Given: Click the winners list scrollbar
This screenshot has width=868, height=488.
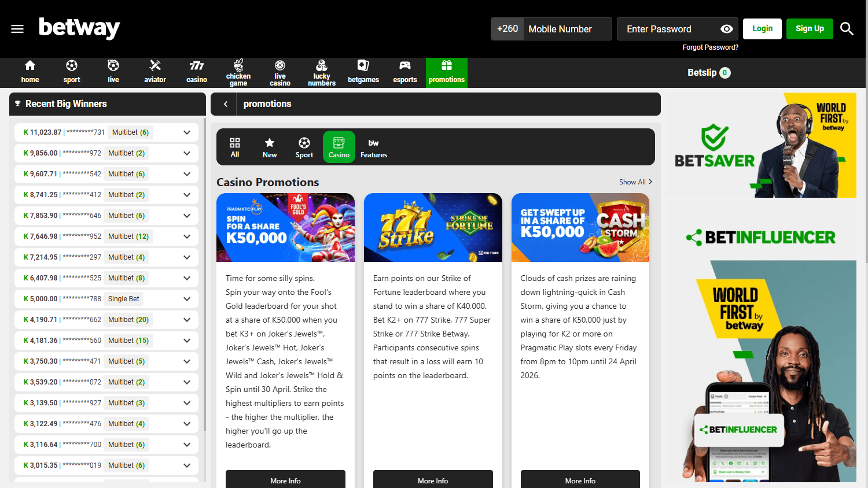Looking at the screenshot, I should 205,275.
